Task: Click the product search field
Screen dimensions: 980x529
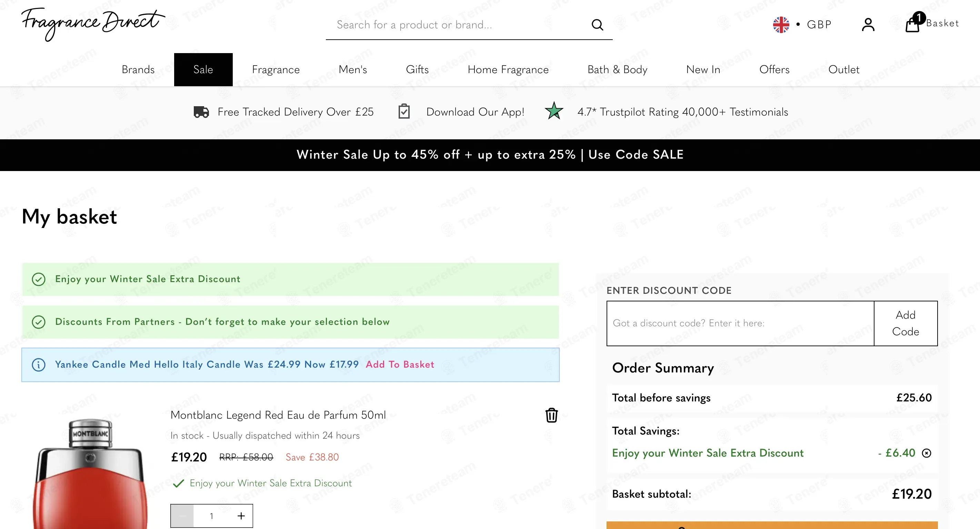Action: coord(457,25)
